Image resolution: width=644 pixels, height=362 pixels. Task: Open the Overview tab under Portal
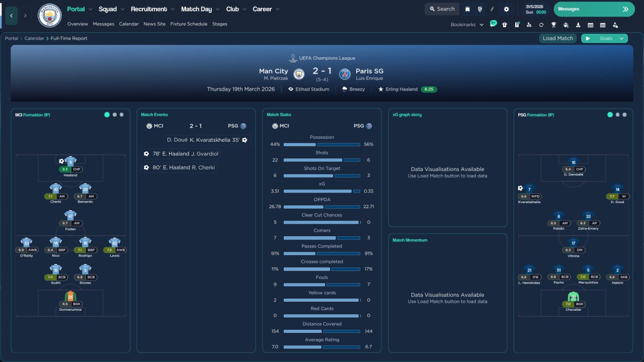point(77,24)
